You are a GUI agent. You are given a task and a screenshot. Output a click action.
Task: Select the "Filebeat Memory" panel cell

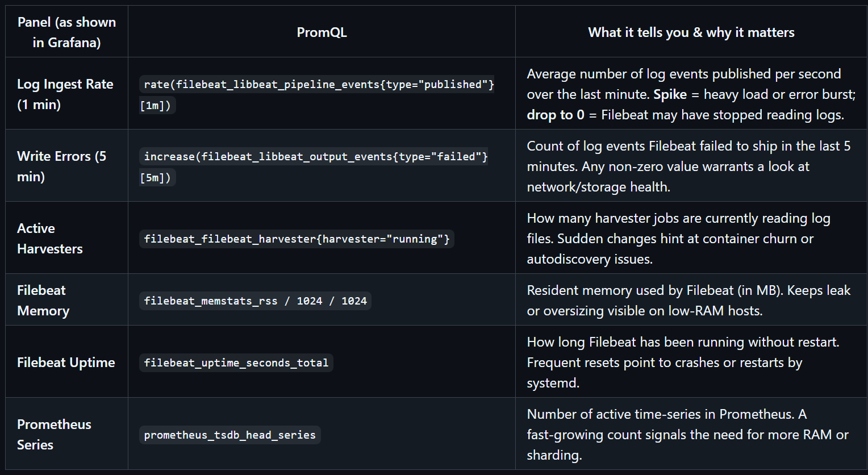click(43, 301)
